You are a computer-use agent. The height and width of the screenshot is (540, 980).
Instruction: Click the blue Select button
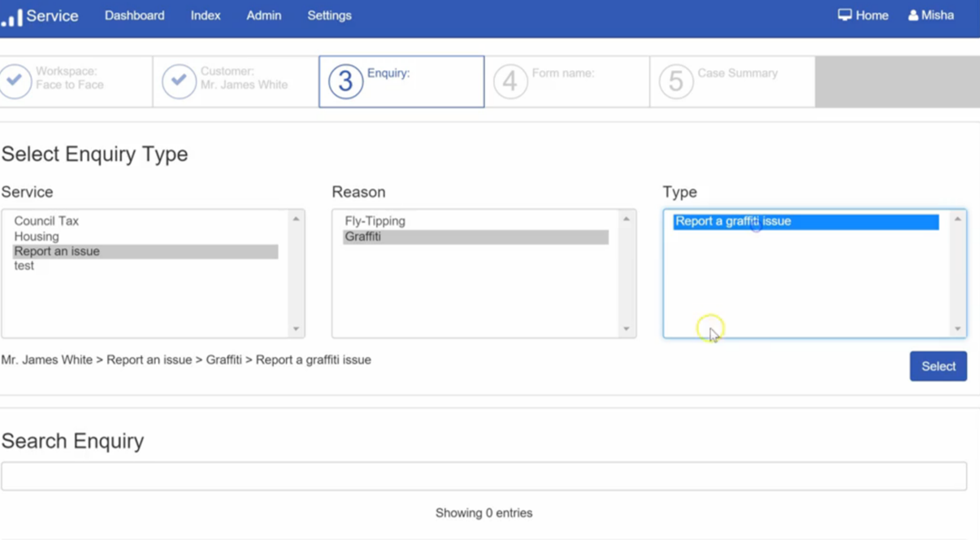pyautogui.click(x=939, y=367)
